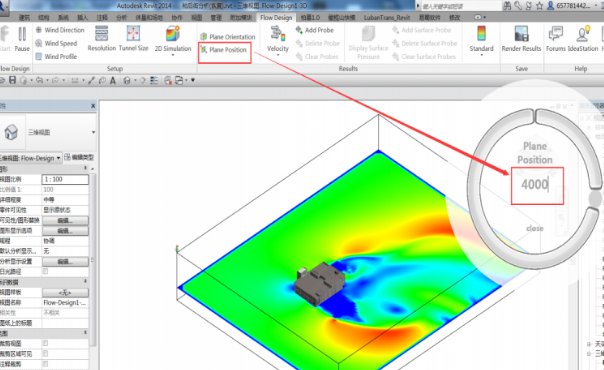
Task: Click Add Probe
Action: 315,30
